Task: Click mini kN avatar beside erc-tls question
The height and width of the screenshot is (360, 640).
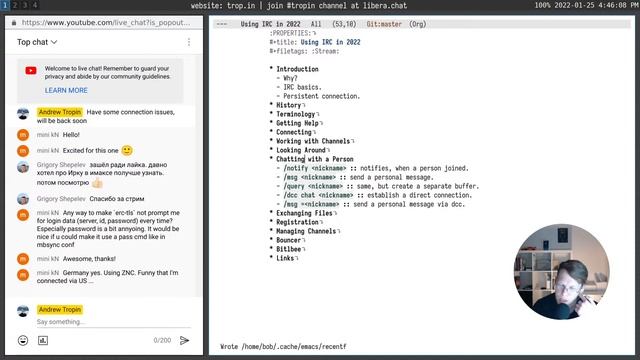Action: pos(23,215)
